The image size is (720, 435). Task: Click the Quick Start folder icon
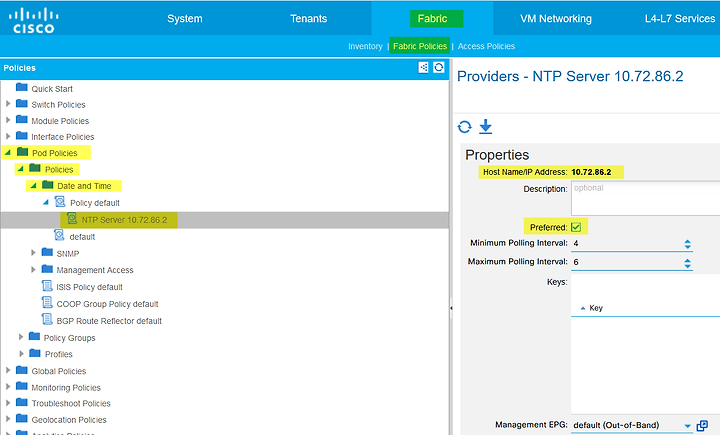[22, 87]
